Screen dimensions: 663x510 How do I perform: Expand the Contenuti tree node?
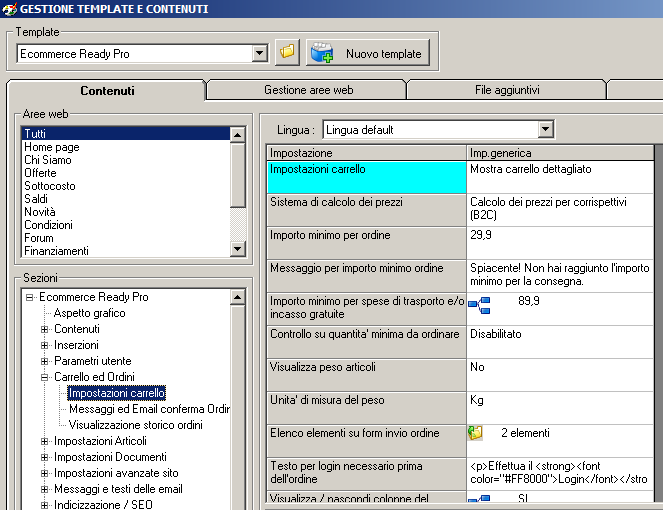44,329
